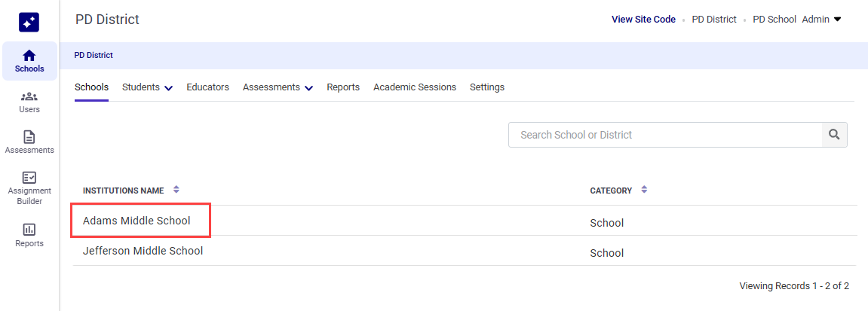Click the Viewing Records 1 - 2 of 2 text

pyautogui.click(x=794, y=286)
